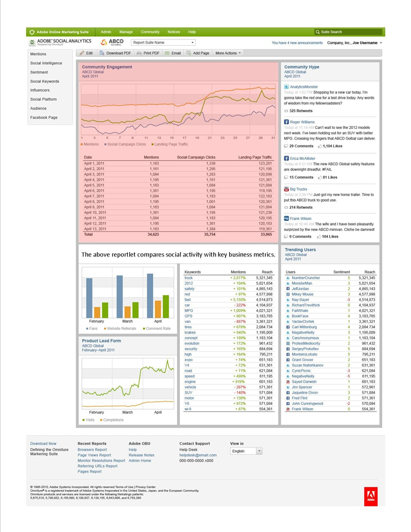
Task: Click the Email envelope icon
Action: 167,53
